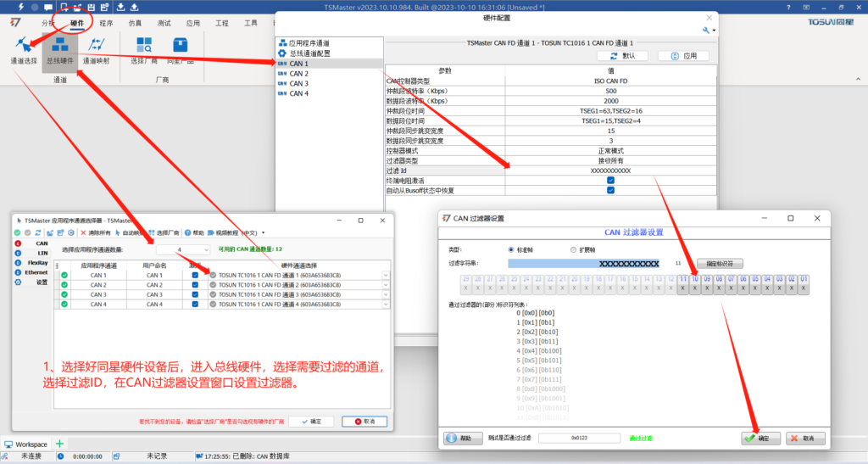Click refresh arrows icon in channel selector toolbar
The image size is (868, 464).
38,232
